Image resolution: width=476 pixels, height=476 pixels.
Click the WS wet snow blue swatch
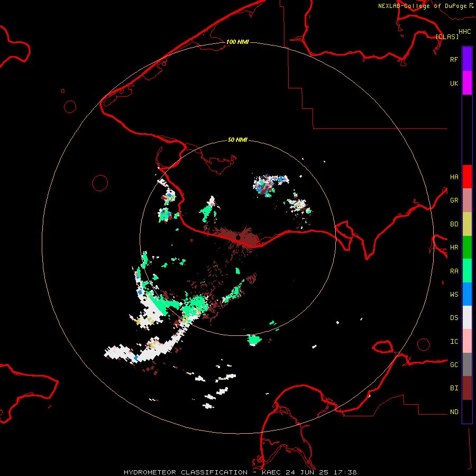click(x=467, y=294)
